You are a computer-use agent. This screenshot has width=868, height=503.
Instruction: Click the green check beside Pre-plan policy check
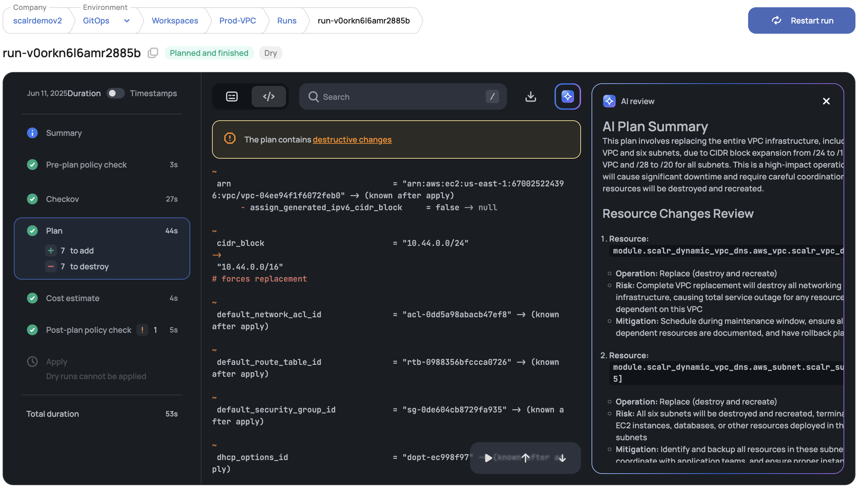coord(32,165)
